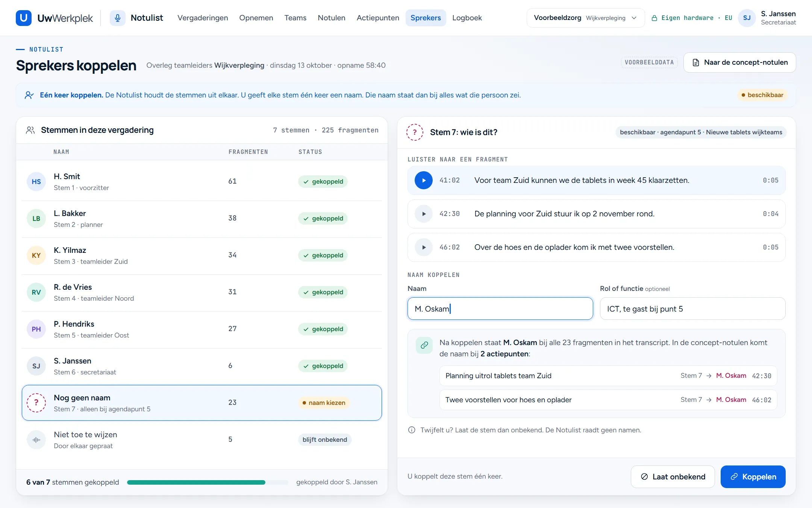Open the Vergaderingen tab
The height and width of the screenshot is (508, 812).
click(203, 18)
